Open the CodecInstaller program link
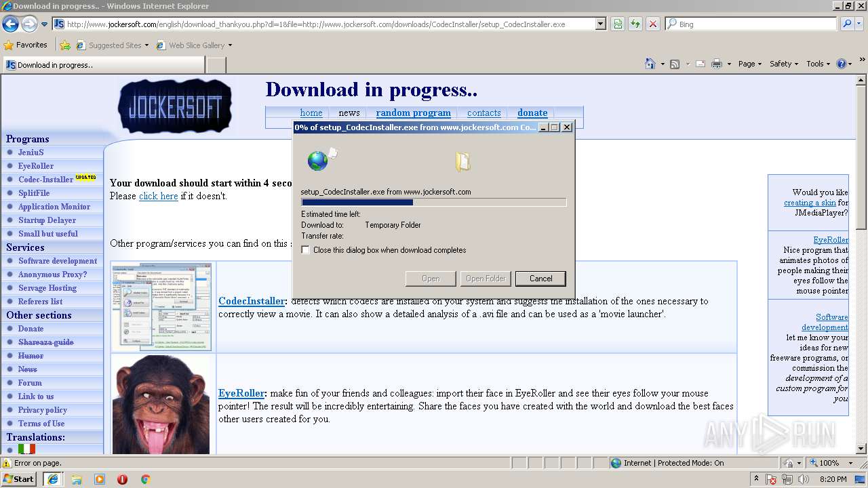 click(x=251, y=301)
